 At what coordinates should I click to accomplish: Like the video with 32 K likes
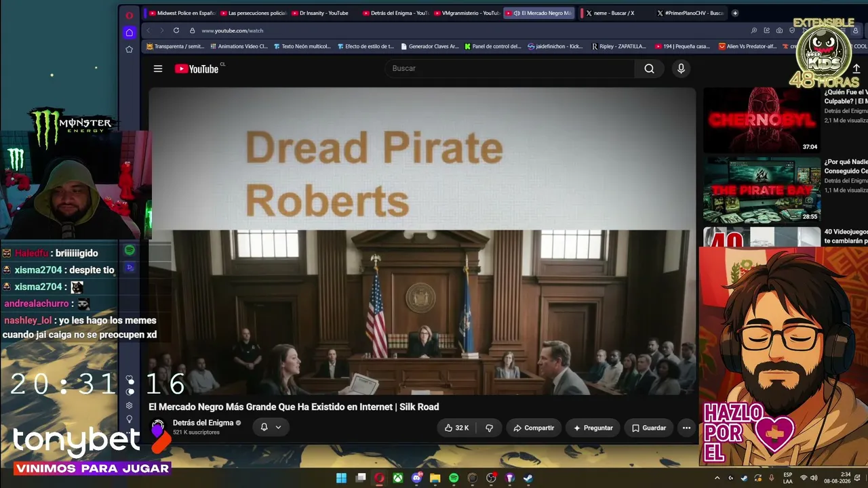[x=457, y=428]
